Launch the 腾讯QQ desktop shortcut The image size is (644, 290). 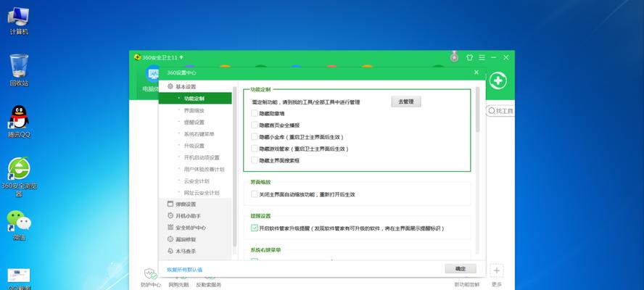(x=19, y=122)
